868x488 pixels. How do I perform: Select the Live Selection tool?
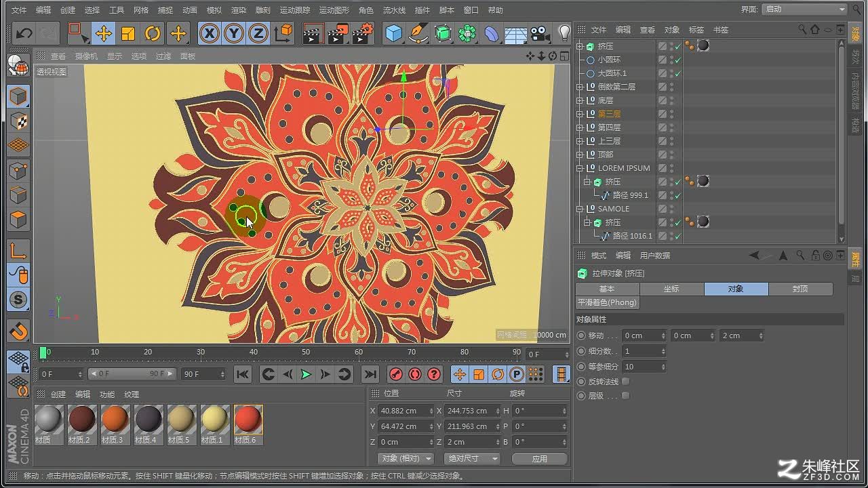point(78,33)
